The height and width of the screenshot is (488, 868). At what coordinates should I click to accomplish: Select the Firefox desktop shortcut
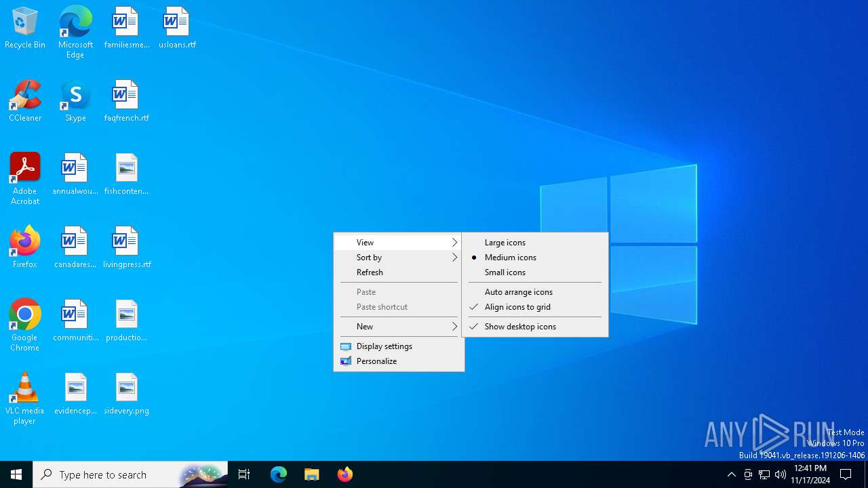(x=25, y=247)
